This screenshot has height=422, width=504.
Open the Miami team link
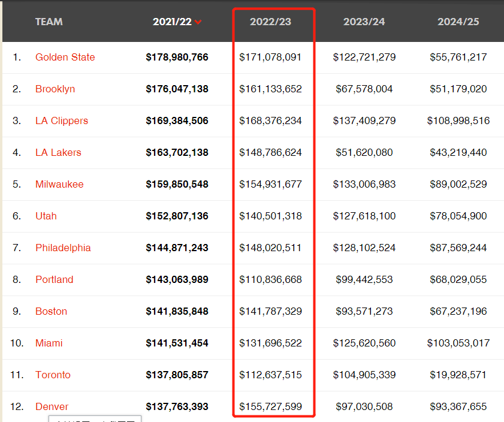pos(49,343)
